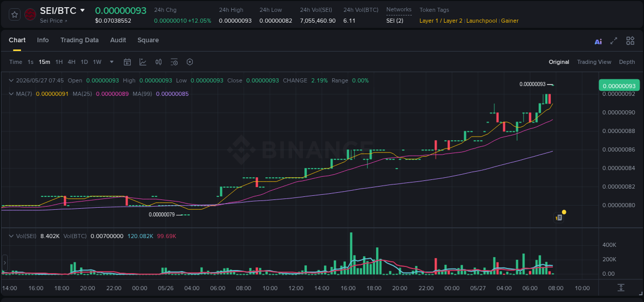Click the high marker label 0.00000093 on chart
This screenshot has height=302, width=644.
point(532,84)
